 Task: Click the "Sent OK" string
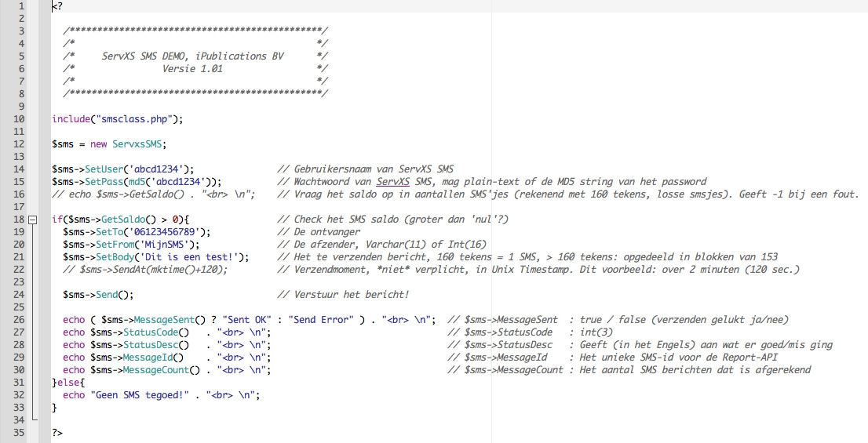pyautogui.click(x=246, y=320)
